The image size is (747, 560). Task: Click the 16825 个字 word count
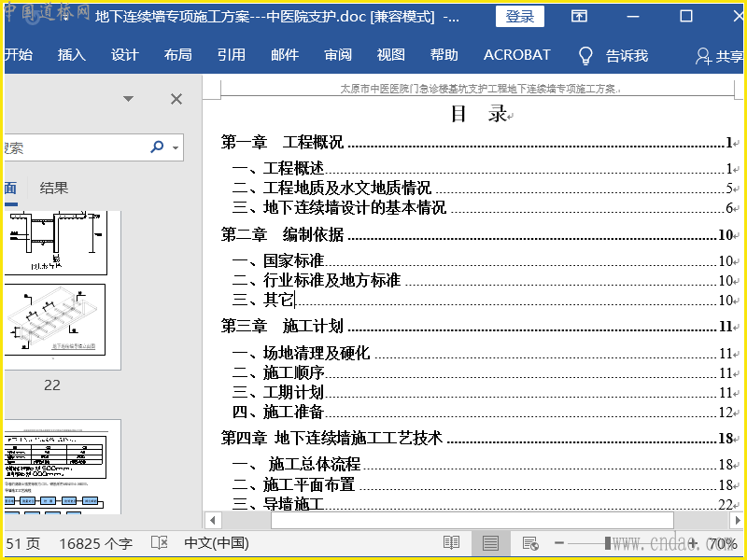point(96,543)
